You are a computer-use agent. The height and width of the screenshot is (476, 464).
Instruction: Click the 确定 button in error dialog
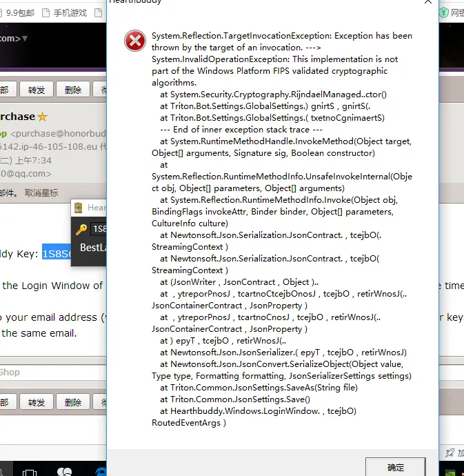coord(396,467)
